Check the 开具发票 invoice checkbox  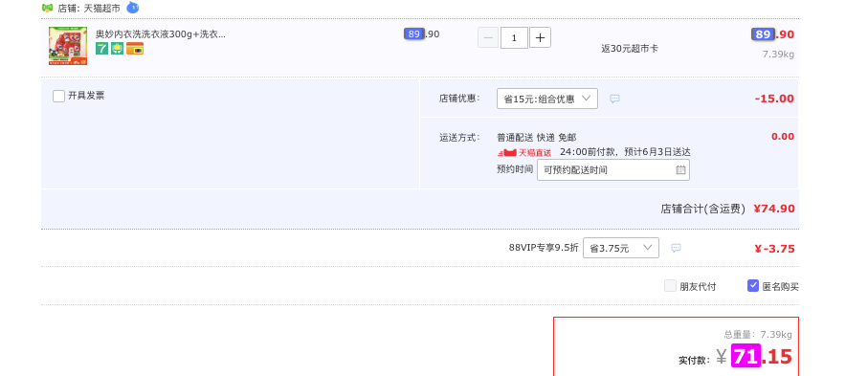[x=58, y=96]
